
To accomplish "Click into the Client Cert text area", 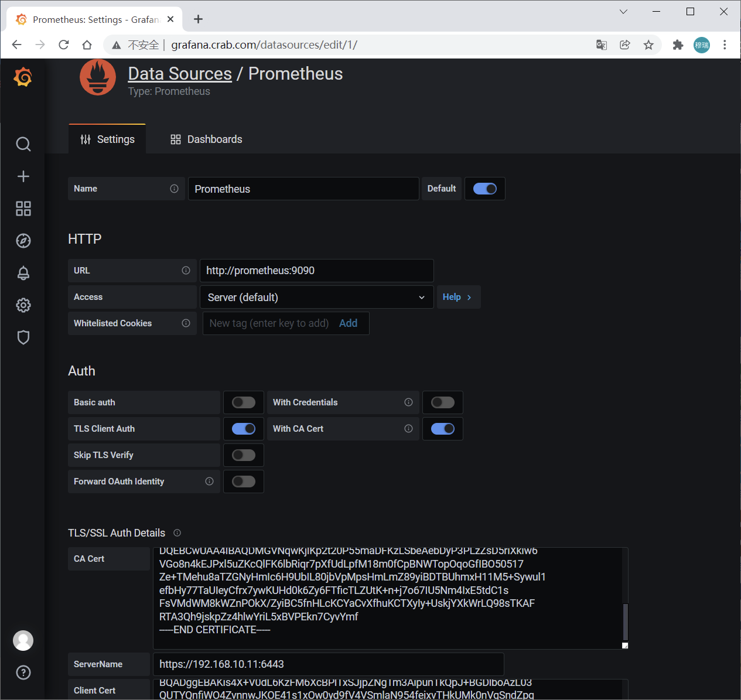I will pos(387,689).
